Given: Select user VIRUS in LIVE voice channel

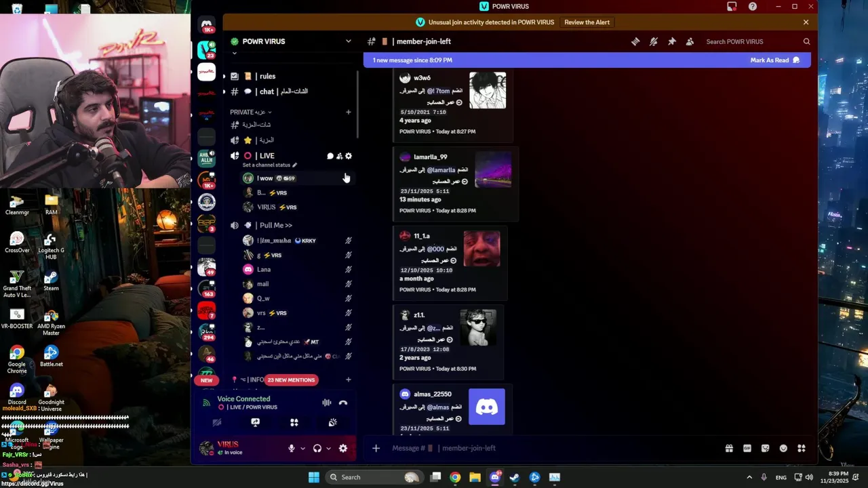Looking at the screenshot, I should point(297,207).
